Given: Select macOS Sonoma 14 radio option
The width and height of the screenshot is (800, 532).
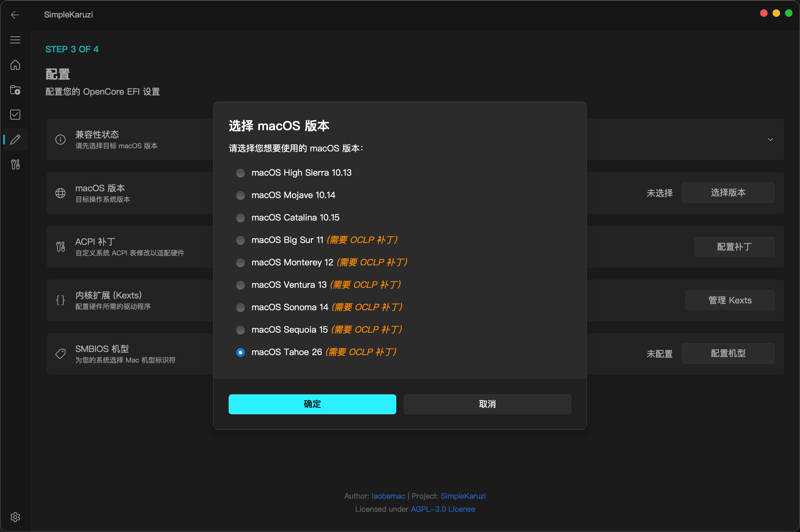Looking at the screenshot, I should [240, 307].
